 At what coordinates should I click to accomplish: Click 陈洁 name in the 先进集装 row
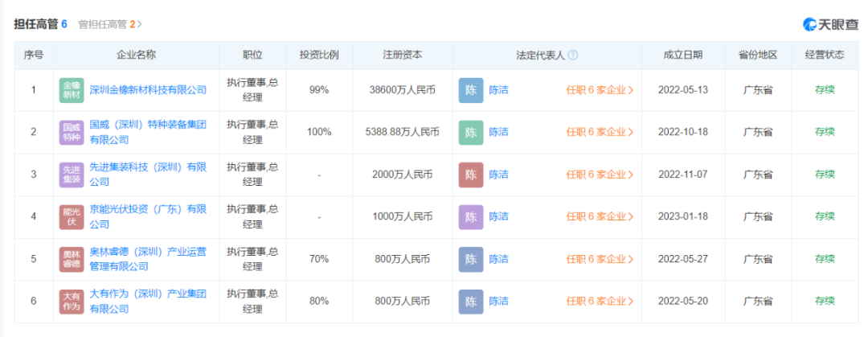pyautogui.click(x=498, y=175)
